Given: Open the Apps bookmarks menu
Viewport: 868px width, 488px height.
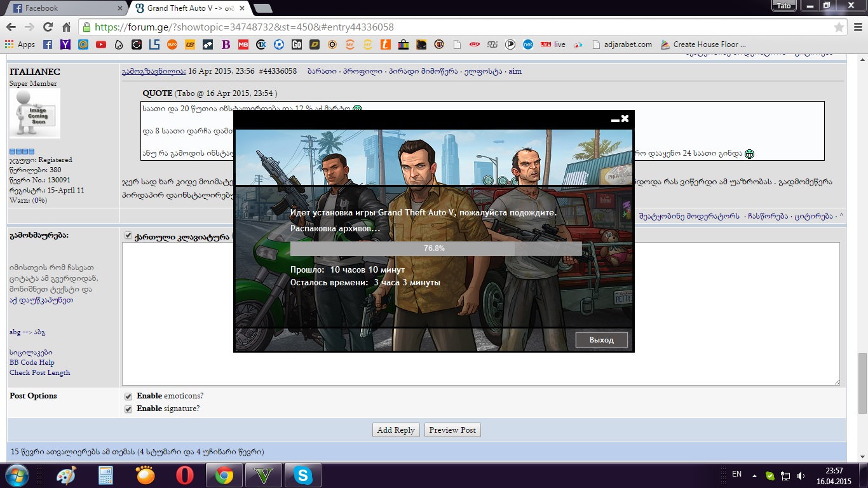Looking at the screenshot, I should point(20,44).
